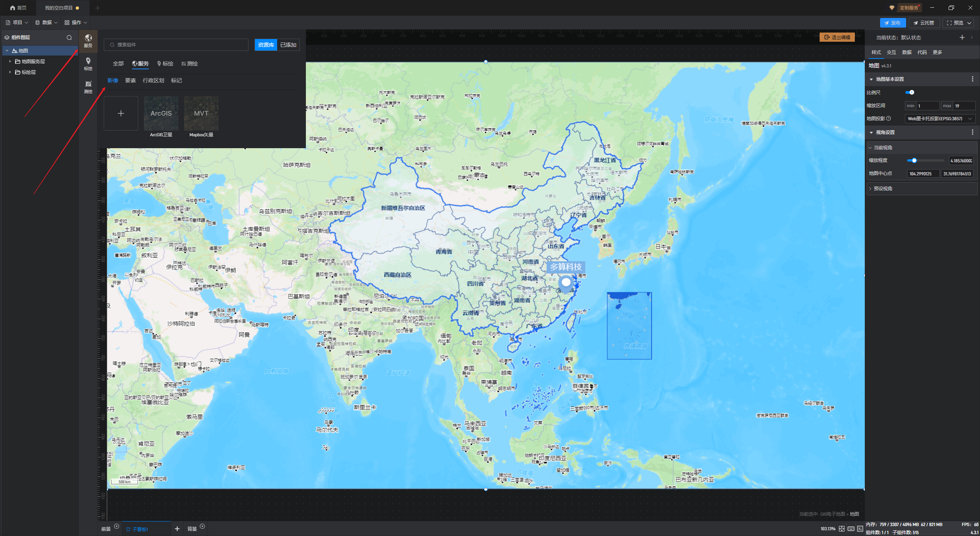Switch to the 交互 properties tab
Screen dimensions: 980x536
[891, 52]
